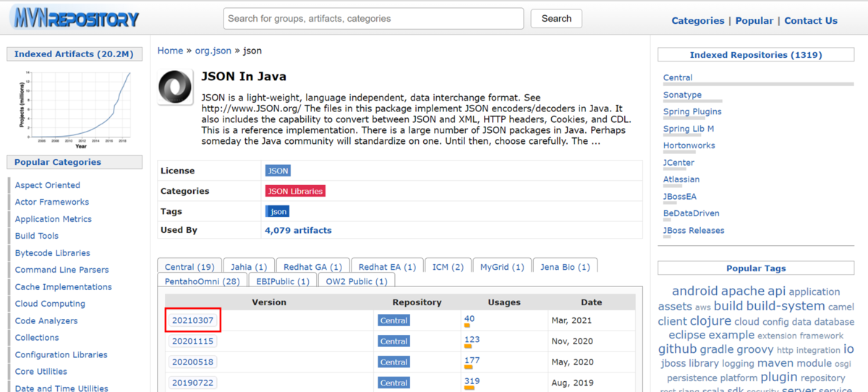Click the blue JSON license badge
868x392 pixels.
pos(278,171)
